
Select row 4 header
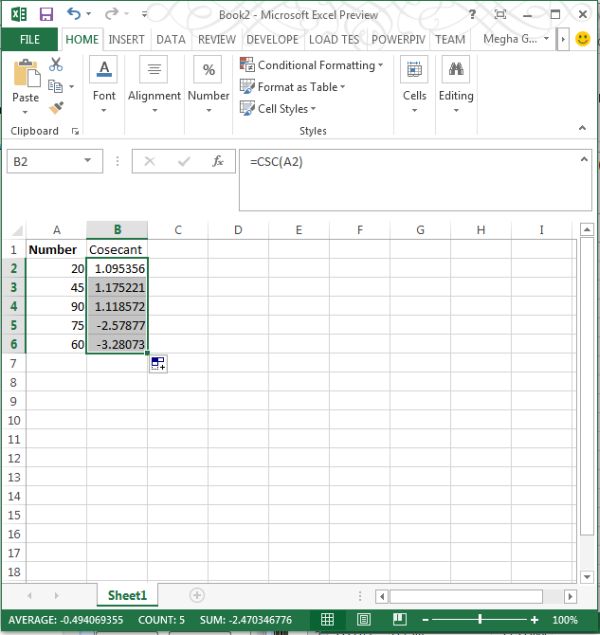click(14, 306)
